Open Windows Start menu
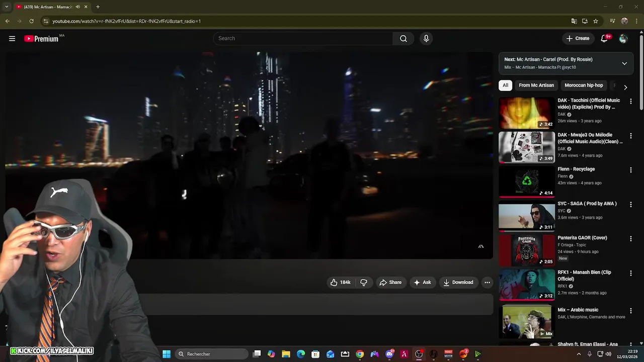The width and height of the screenshot is (644, 362). pyautogui.click(x=167, y=354)
